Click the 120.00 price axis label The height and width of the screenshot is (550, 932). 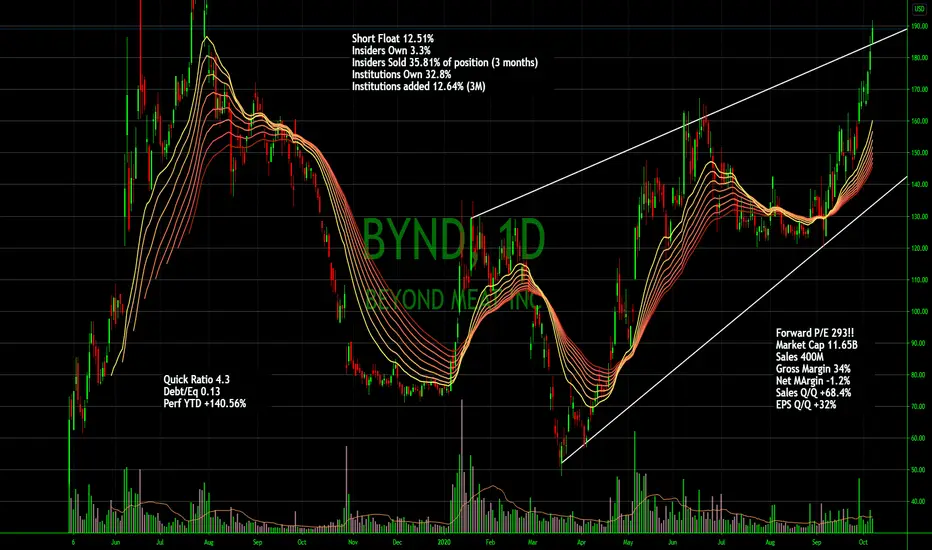point(919,248)
